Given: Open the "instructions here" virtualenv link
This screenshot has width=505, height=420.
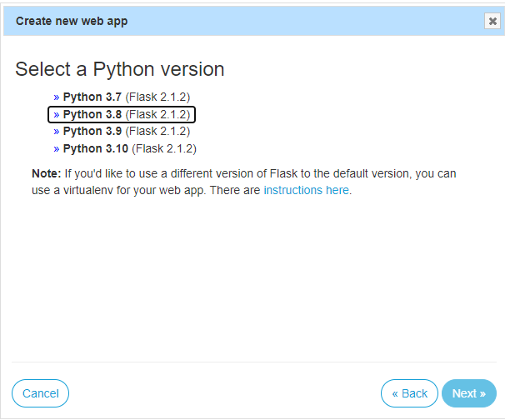Looking at the screenshot, I should [306, 190].
